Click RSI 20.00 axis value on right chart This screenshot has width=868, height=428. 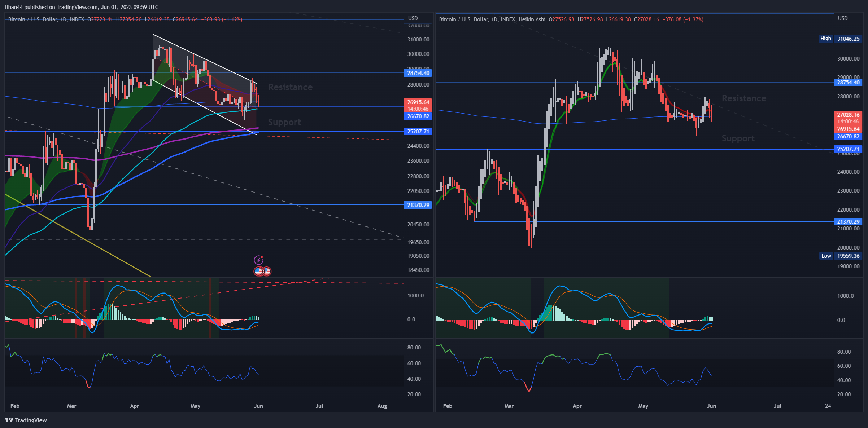844,394
